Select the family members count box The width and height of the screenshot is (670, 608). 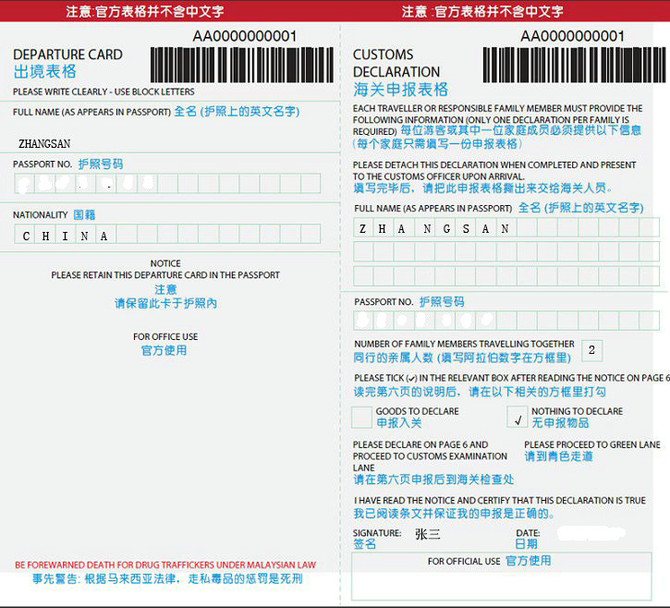coord(592,350)
